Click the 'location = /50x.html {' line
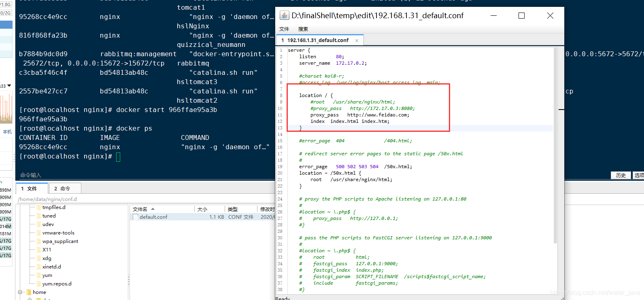The image size is (644, 300). (x=330, y=173)
